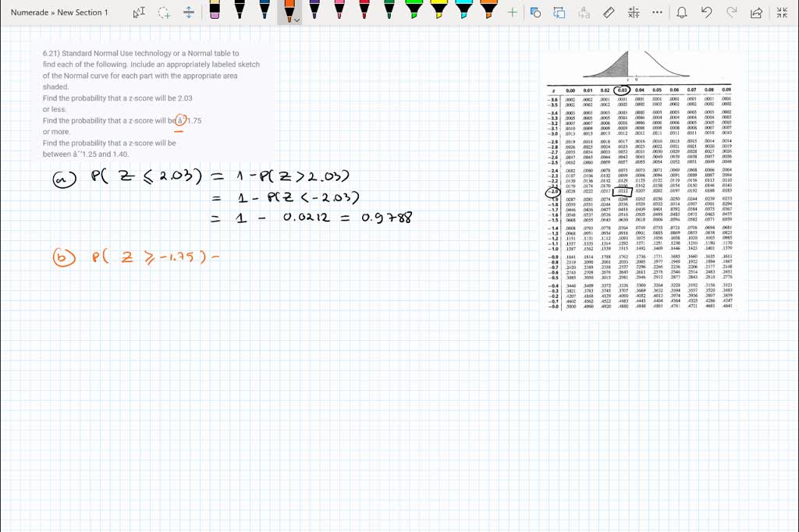The height and width of the screenshot is (532, 799).
Task: Open the Numerade breadcrumb menu
Action: click(x=30, y=12)
